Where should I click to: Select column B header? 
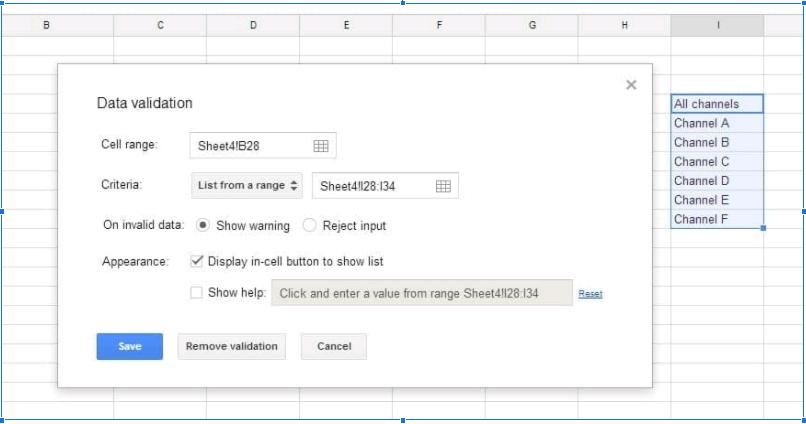57,25
